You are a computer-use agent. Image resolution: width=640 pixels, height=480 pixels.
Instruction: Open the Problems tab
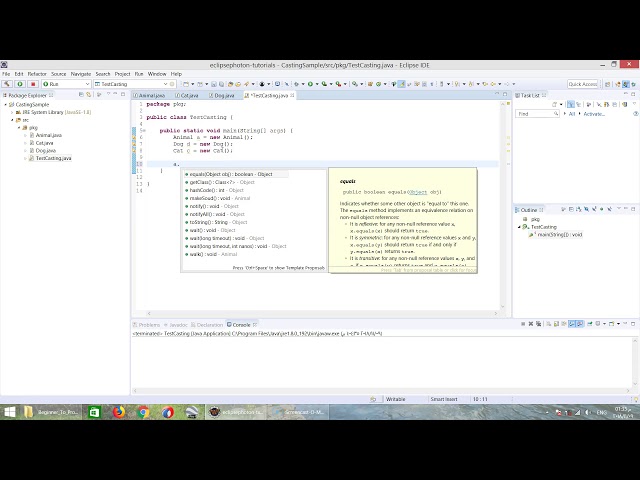147,325
